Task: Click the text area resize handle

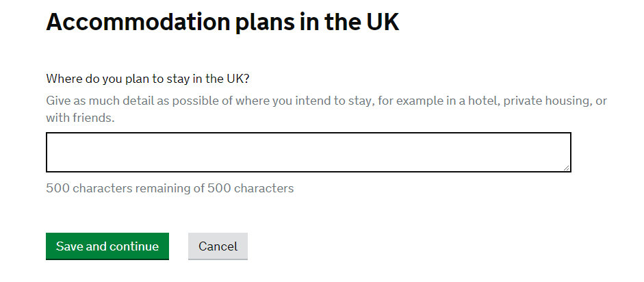Action: (566, 167)
